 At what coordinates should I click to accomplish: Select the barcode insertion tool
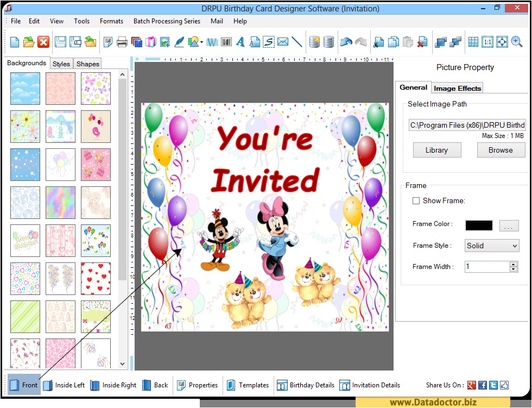(225, 41)
